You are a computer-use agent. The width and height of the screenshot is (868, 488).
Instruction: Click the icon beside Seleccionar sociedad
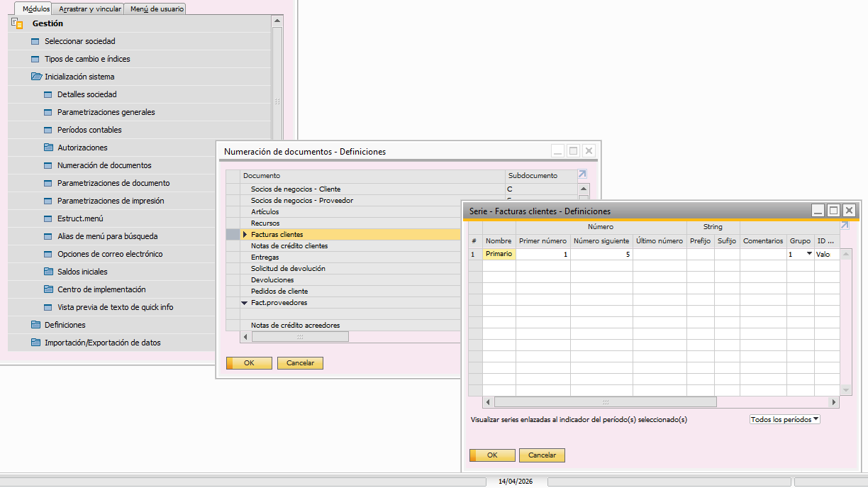(x=35, y=41)
